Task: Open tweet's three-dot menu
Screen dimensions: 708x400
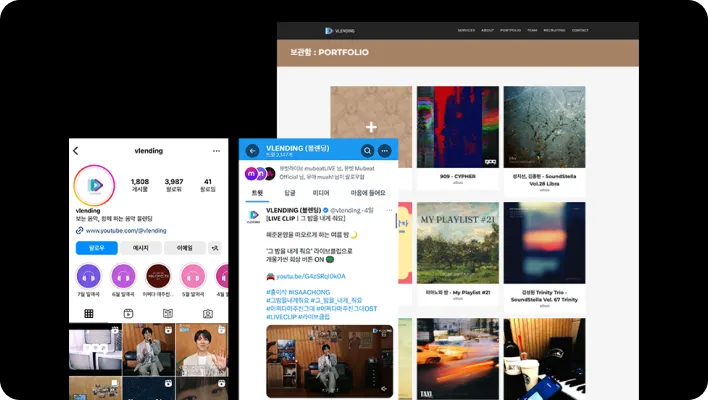Action: 389,210
